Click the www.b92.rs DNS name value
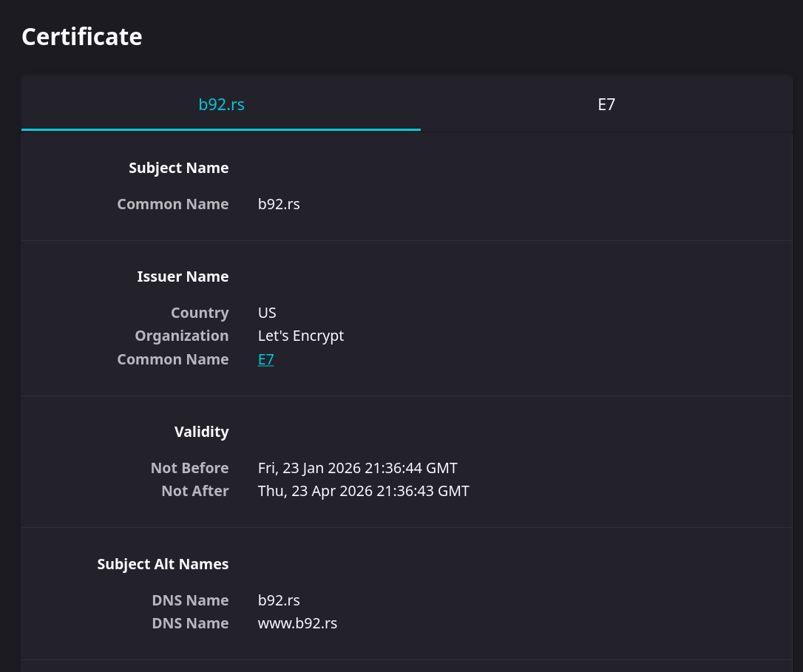The width and height of the screenshot is (803, 672). 297,623
